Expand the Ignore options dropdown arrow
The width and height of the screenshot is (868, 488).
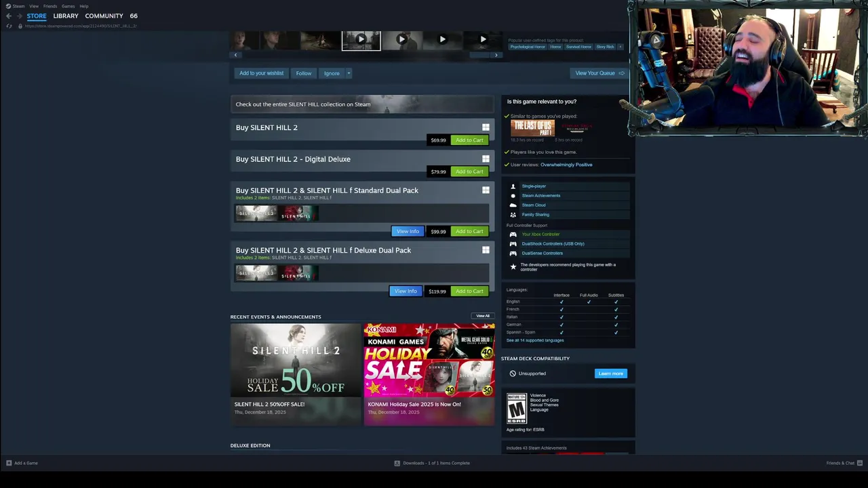[349, 73]
